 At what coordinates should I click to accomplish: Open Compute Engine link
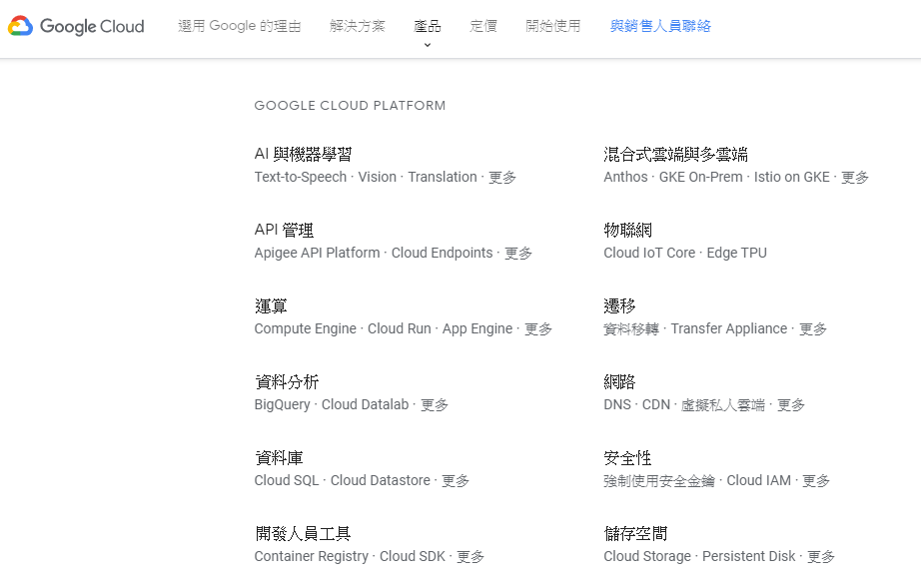point(306,328)
